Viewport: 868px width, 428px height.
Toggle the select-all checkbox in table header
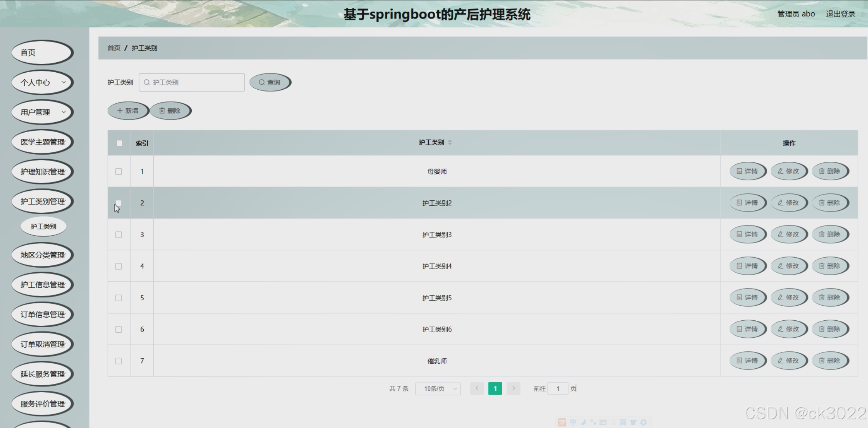click(x=119, y=143)
